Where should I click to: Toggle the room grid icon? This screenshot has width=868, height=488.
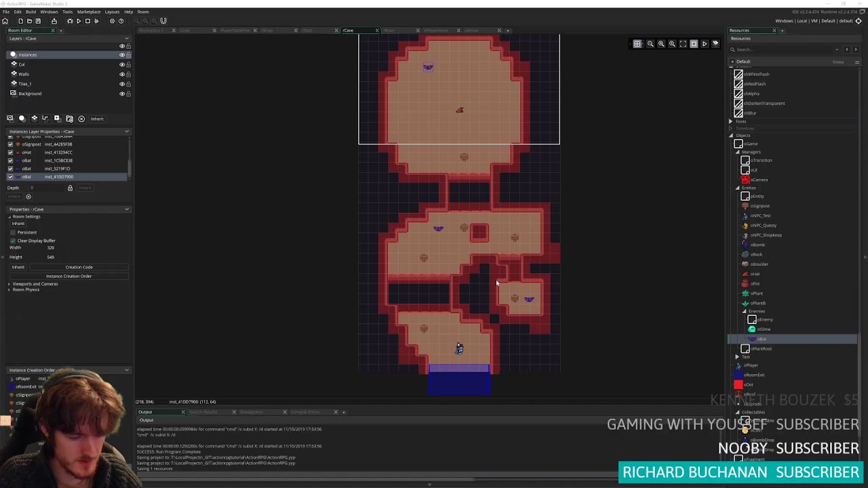point(637,44)
